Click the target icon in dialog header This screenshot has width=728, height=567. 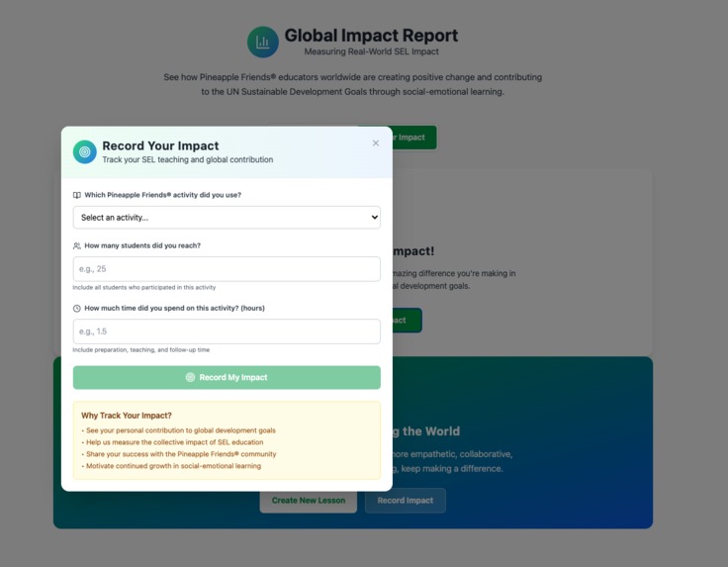tap(84, 151)
